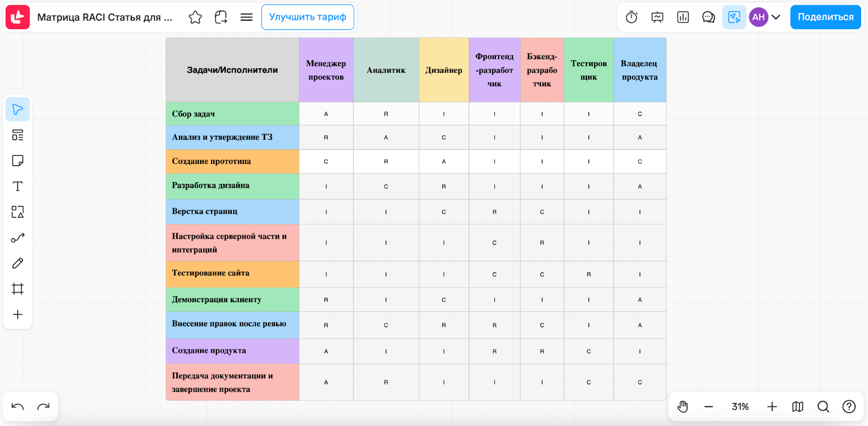The height and width of the screenshot is (426, 868).
Task: Toggle the minimap view
Action: point(797,406)
